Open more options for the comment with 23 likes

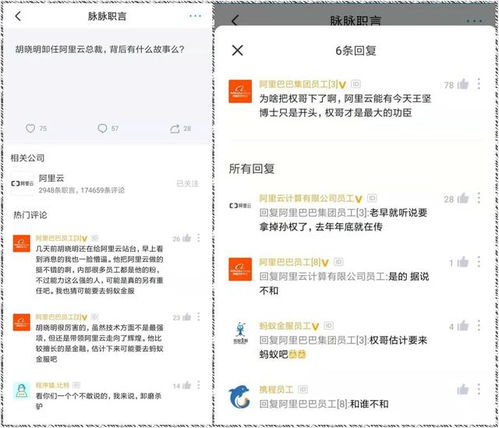pyautogui.click(x=199, y=316)
